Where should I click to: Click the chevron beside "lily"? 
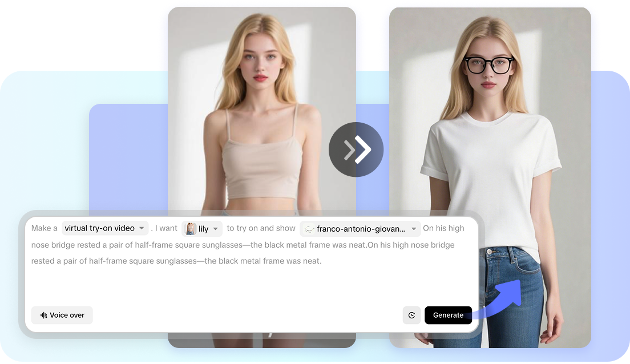click(x=215, y=228)
